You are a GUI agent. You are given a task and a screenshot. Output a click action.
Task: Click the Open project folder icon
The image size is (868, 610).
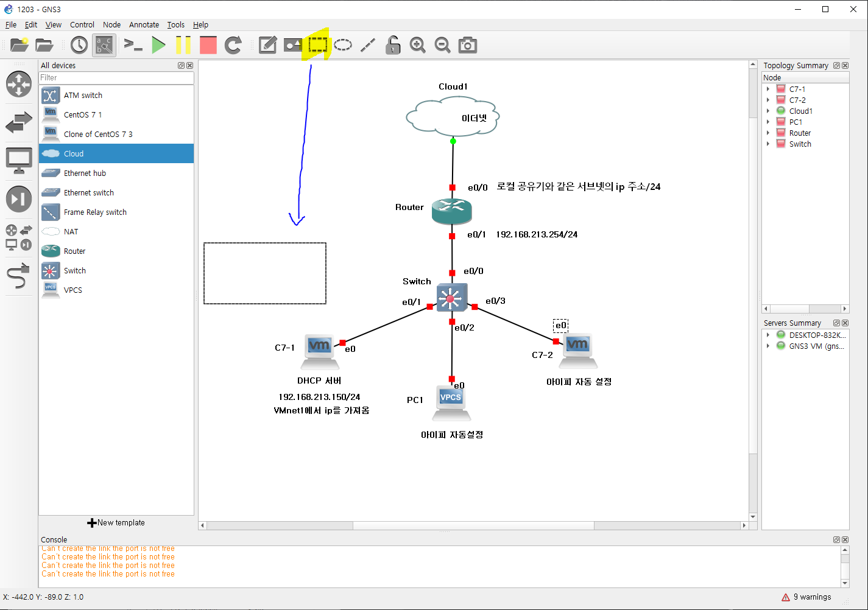(x=44, y=45)
